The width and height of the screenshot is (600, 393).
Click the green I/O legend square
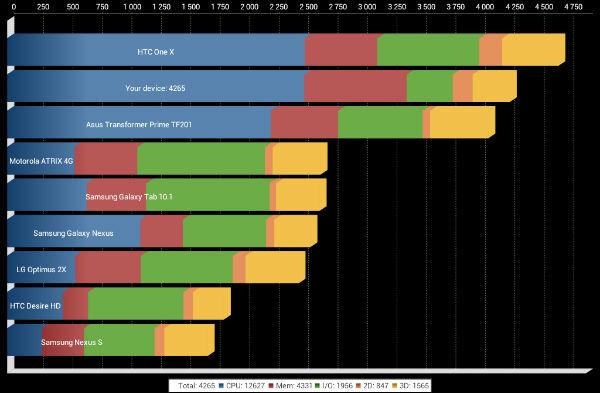[x=317, y=385]
